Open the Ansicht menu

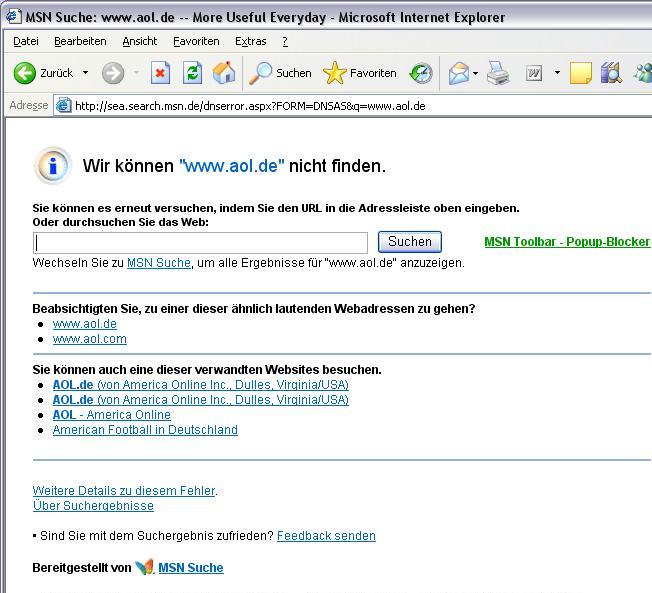(140, 41)
